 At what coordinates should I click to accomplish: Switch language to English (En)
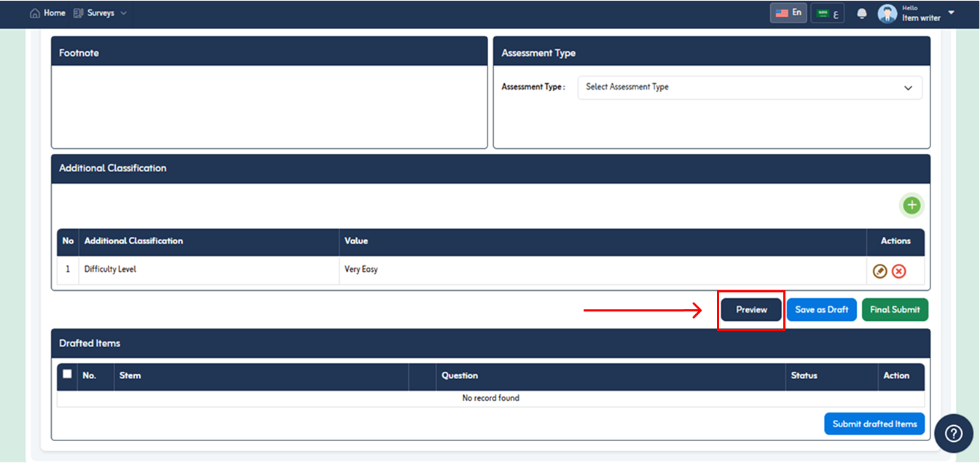click(788, 13)
